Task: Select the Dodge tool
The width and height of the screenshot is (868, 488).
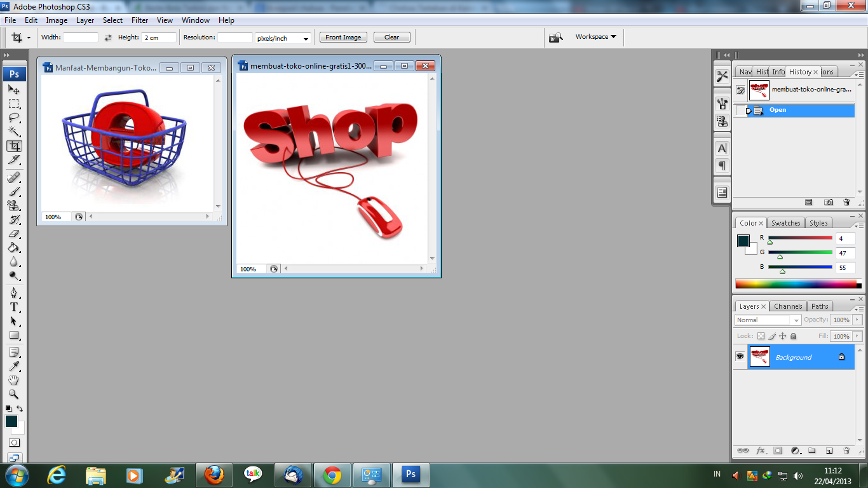Action: [13, 275]
